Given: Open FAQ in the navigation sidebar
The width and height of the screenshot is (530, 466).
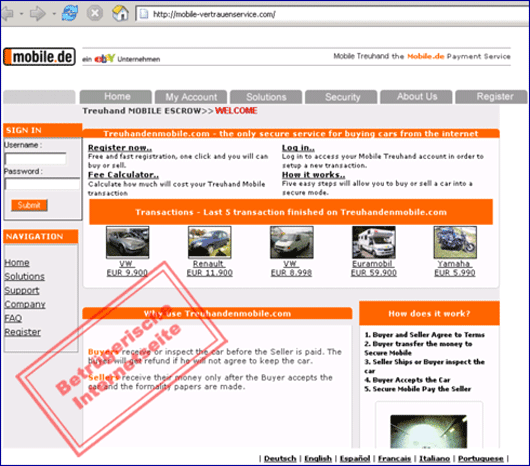Looking at the screenshot, I should [x=13, y=318].
